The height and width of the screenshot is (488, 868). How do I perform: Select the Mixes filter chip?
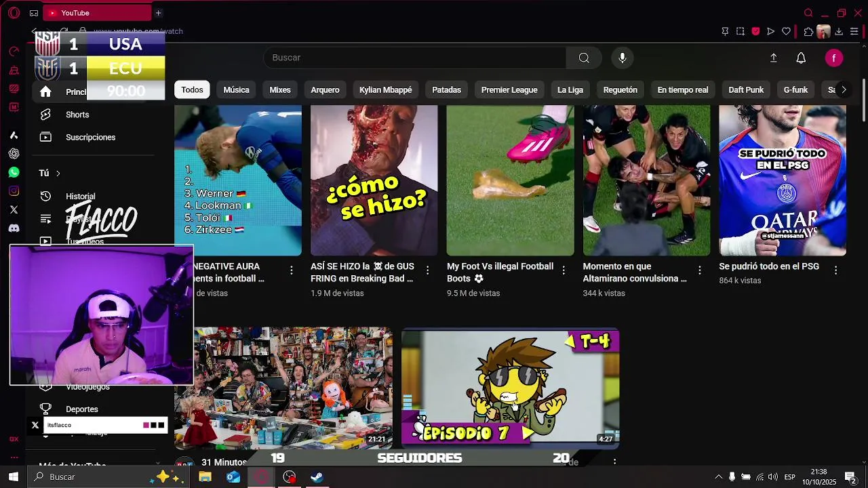pyautogui.click(x=280, y=89)
